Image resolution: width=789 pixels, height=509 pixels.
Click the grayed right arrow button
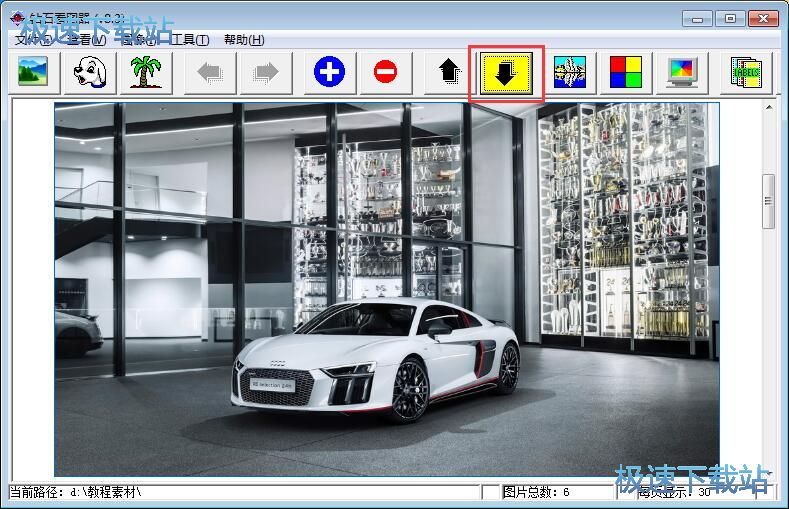(x=266, y=72)
